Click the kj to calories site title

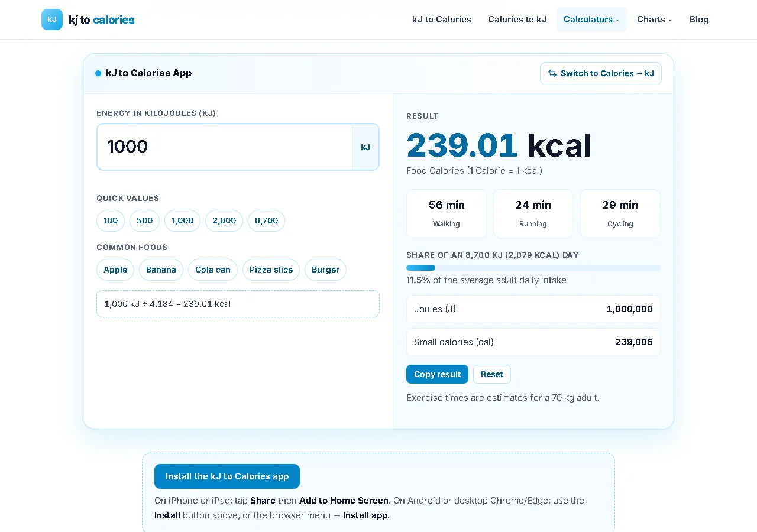coord(102,20)
